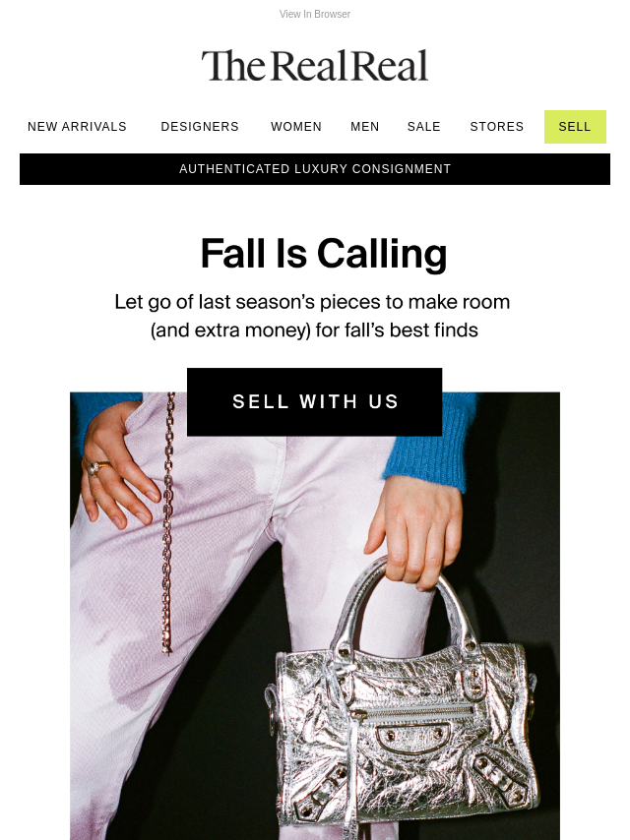Click the green Sell button
Screen dimensions: 630x840
pos(575,127)
